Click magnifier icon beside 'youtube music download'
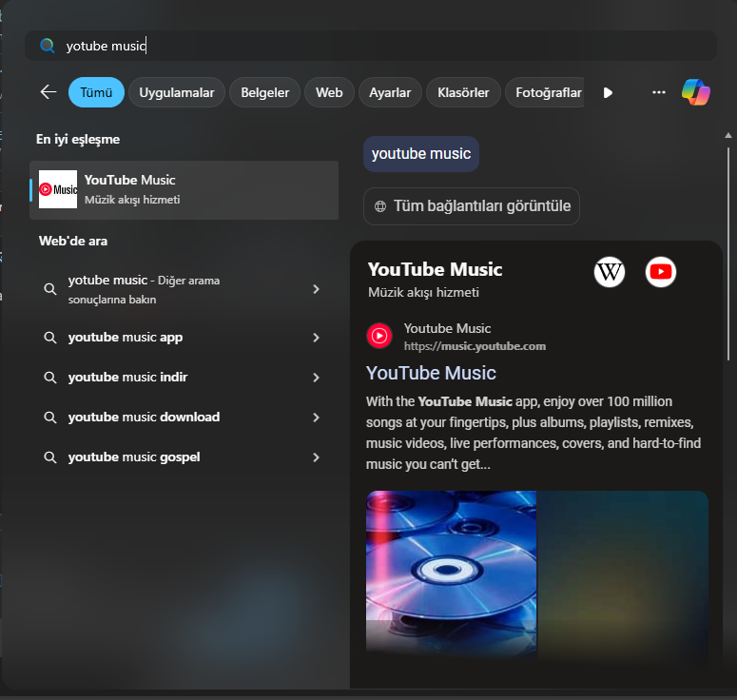The width and height of the screenshot is (737, 700). (49, 418)
